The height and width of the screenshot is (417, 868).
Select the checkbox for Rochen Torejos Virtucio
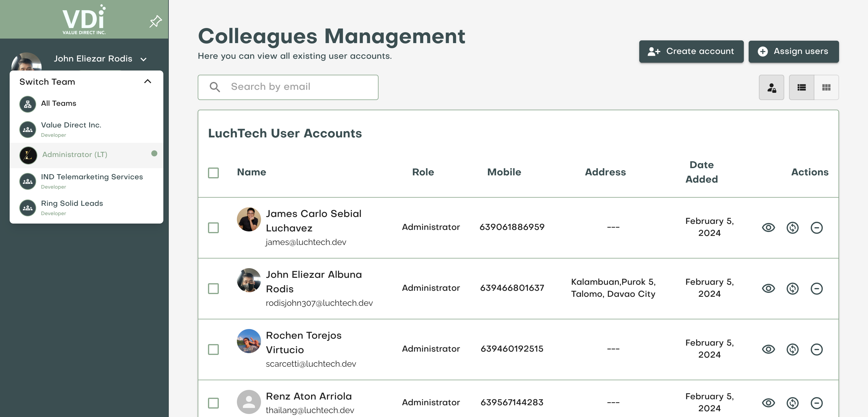pyautogui.click(x=213, y=349)
